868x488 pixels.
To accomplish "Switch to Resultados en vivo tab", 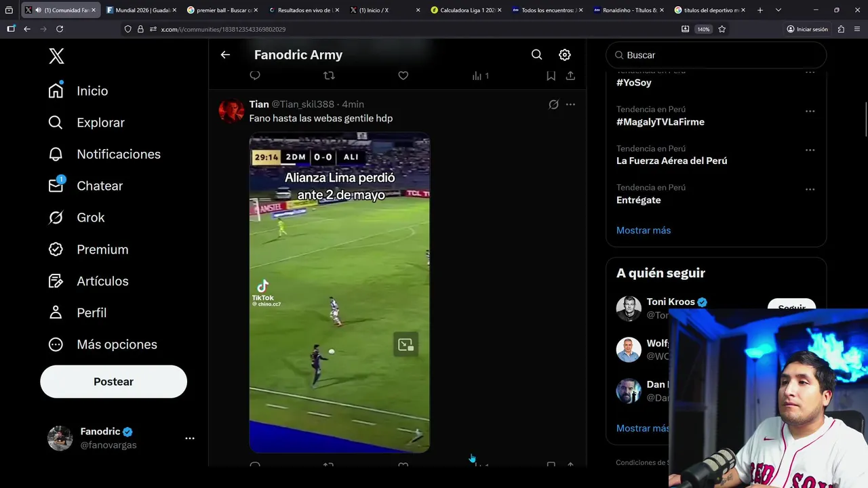I will 303,10.
